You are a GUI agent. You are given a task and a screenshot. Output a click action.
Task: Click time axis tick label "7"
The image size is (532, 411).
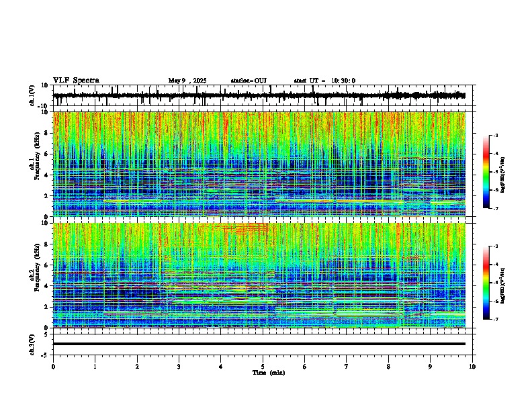[347, 367]
